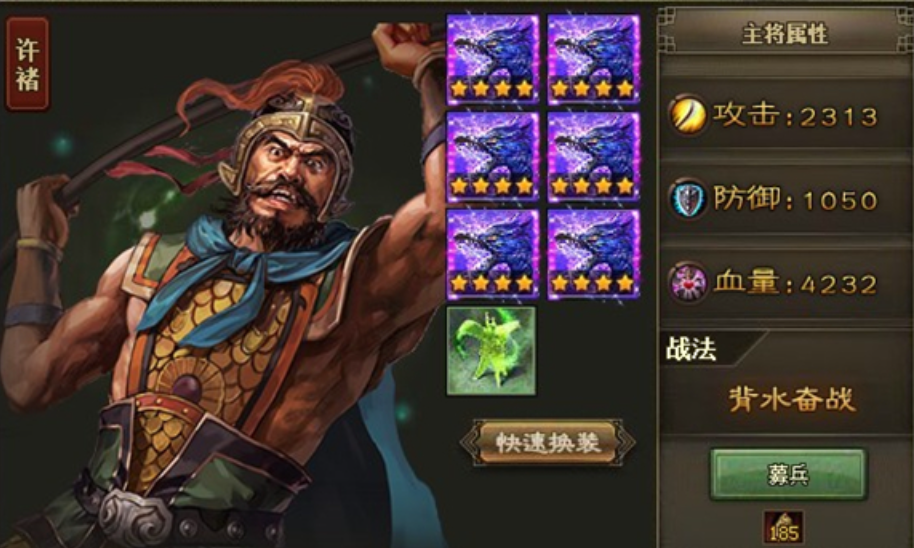Select the first row right dragon equipment slot

593,60
